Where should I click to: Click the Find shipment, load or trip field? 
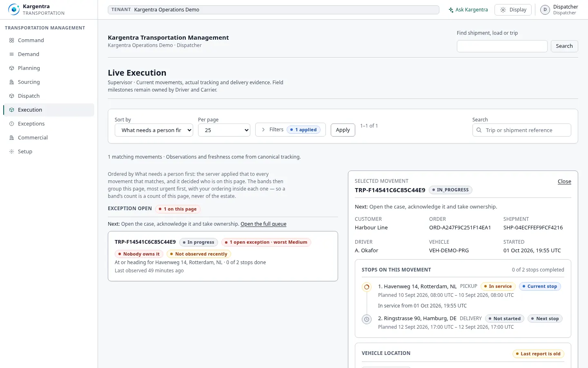coord(502,46)
